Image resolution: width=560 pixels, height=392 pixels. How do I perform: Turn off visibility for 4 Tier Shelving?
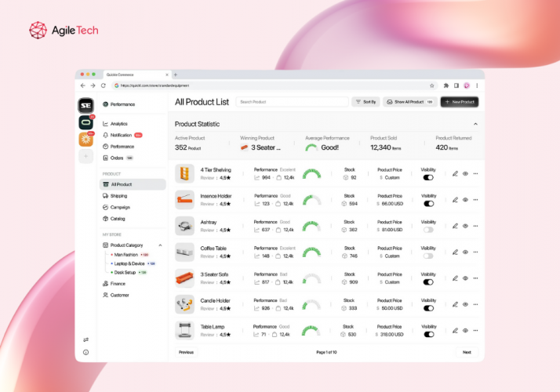(428, 177)
